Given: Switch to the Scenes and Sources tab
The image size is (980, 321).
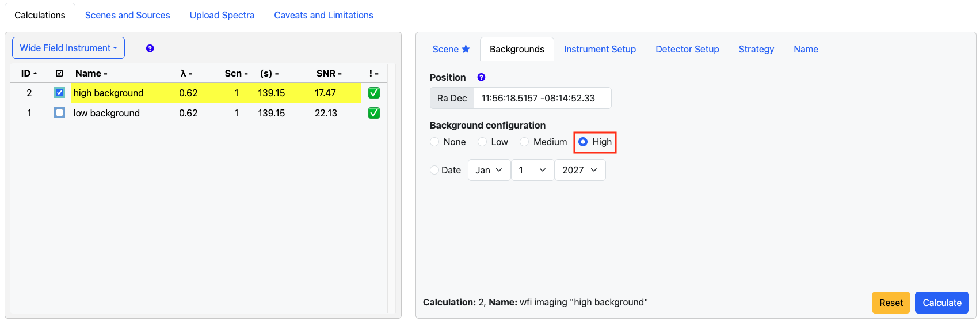Looking at the screenshot, I should (x=127, y=15).
